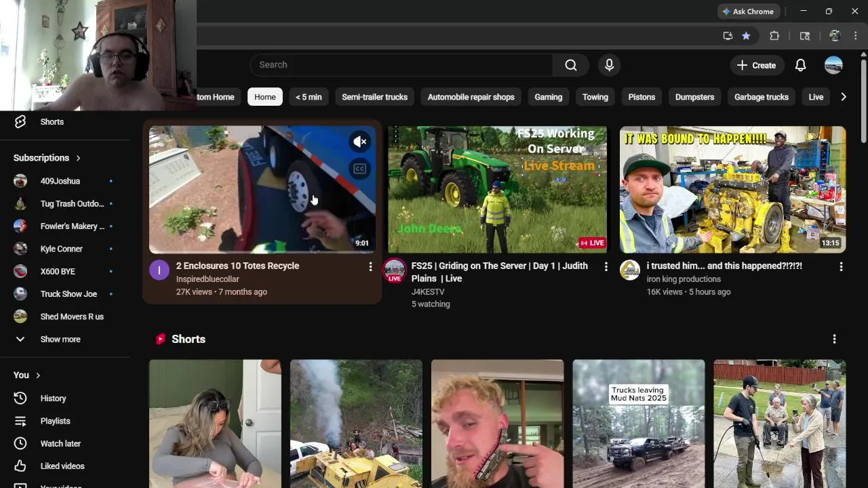
Task: Open i trusted him and this happened title
Action: [724, 266]
